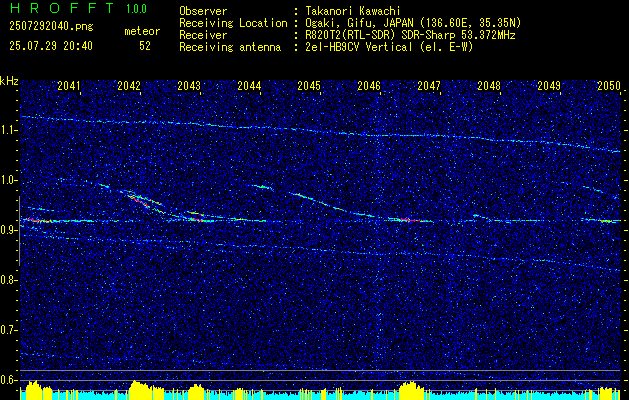This screenshot has width=629, height=400.
Task: Click the 1.0 frequency axis label
Action: click(x=8, y=180)
